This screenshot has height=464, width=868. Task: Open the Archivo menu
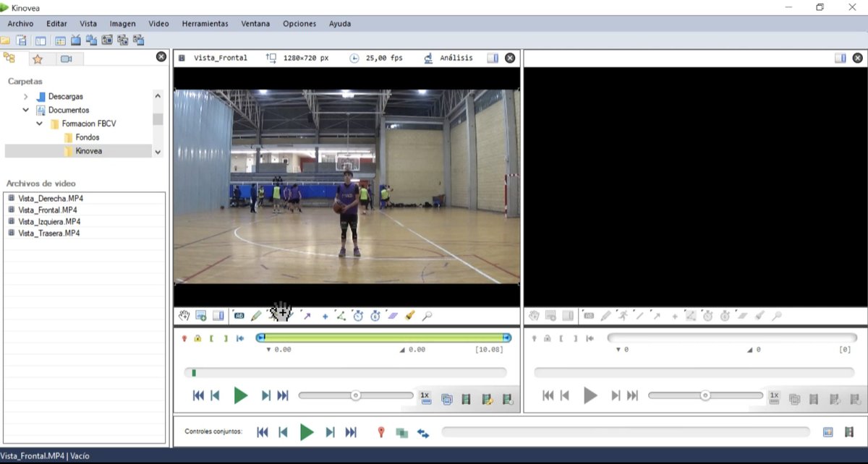20,23
